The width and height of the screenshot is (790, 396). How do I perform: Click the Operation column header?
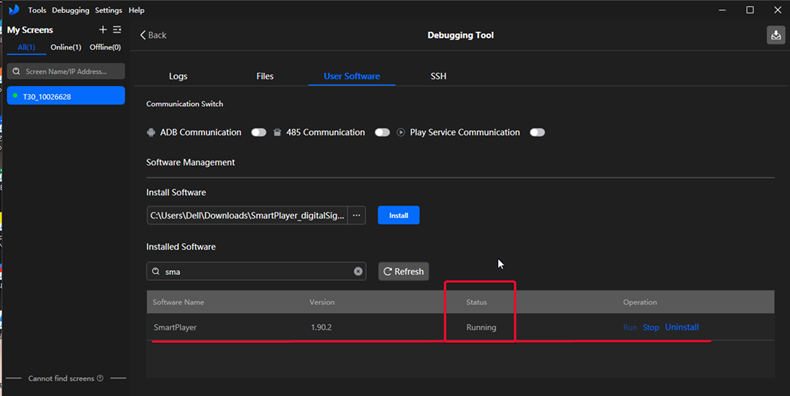(640, 302)
